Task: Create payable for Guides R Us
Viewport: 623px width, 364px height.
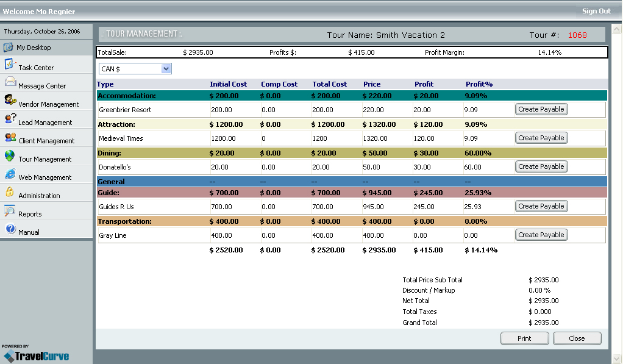Action: pos(541,206)
